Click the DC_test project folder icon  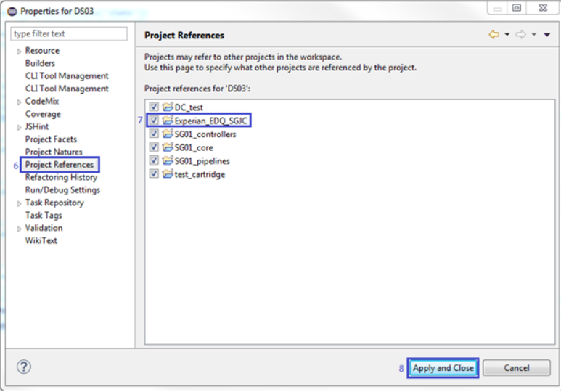[168, 107]
